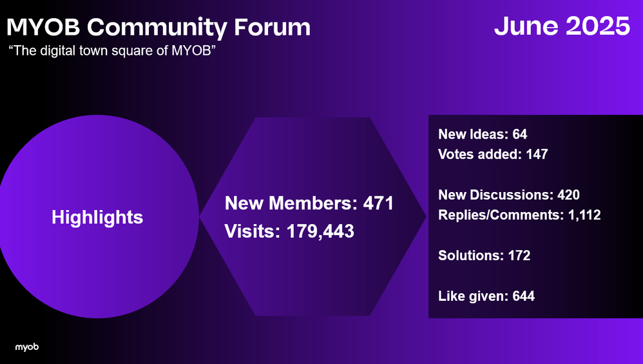
Task: Click the Solutions: 172 line
Action: (x=484, y=255)
